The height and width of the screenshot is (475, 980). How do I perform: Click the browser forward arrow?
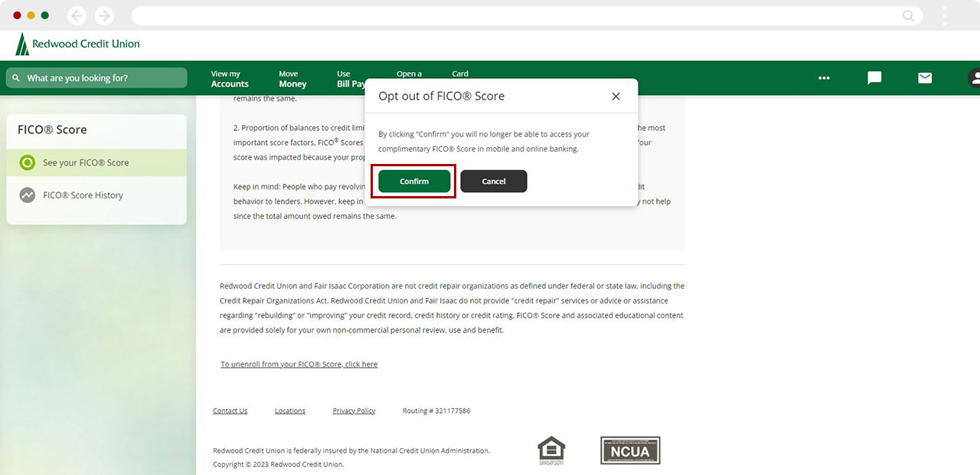(104, 16)
